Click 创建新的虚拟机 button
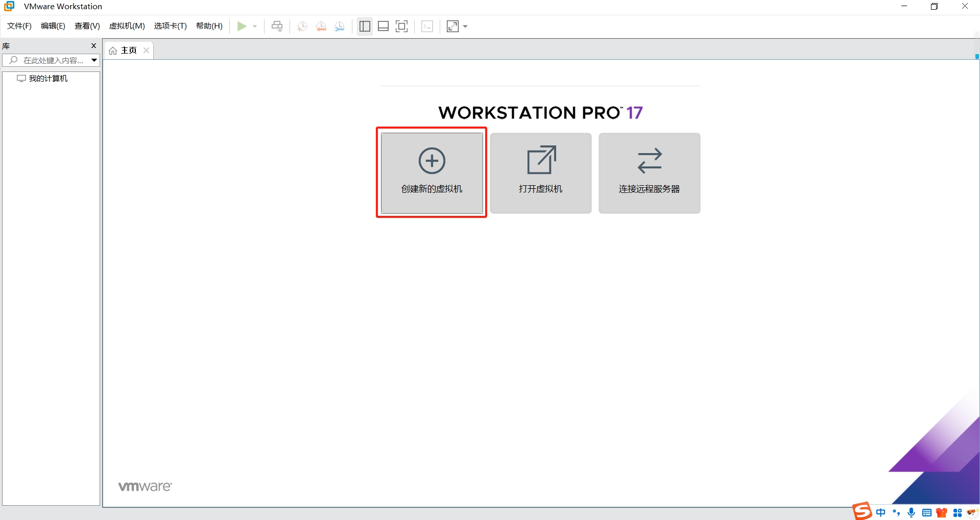The image size is (980, 520). [432, 173]
